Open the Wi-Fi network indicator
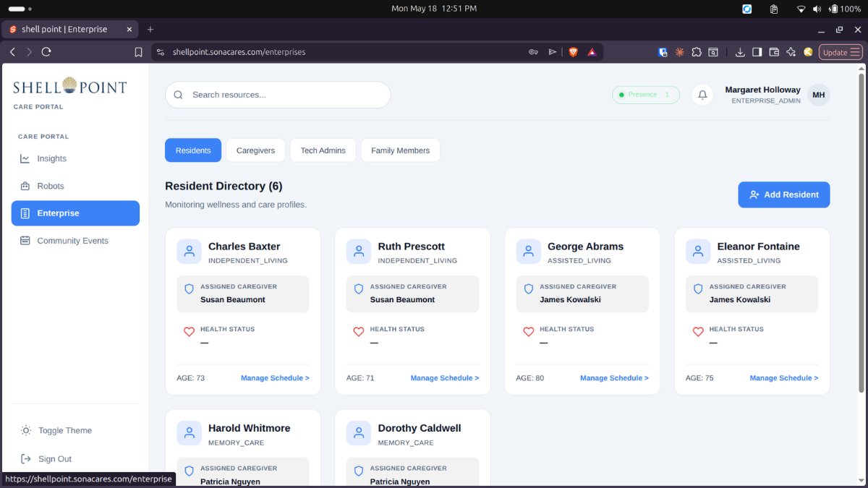 (801, 9)
